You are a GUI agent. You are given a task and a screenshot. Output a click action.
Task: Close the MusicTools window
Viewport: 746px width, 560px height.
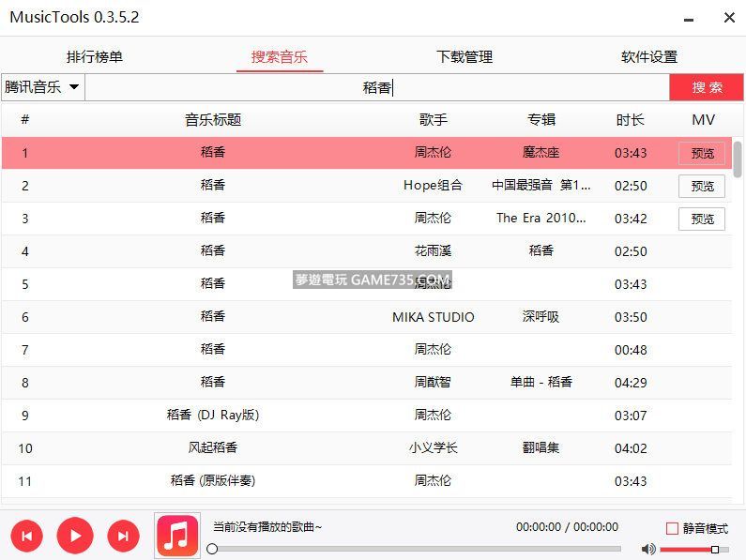point(729,18)
